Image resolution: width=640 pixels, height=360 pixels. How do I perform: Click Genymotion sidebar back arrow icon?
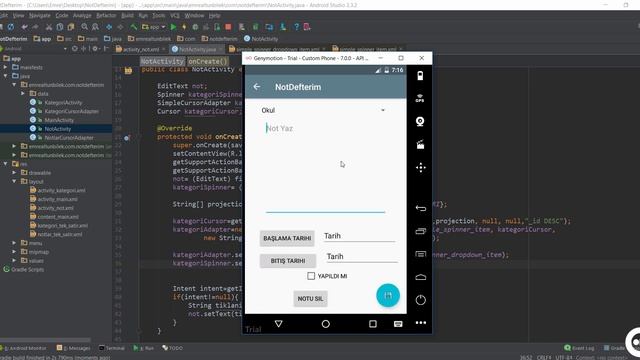tap(420, 208)
